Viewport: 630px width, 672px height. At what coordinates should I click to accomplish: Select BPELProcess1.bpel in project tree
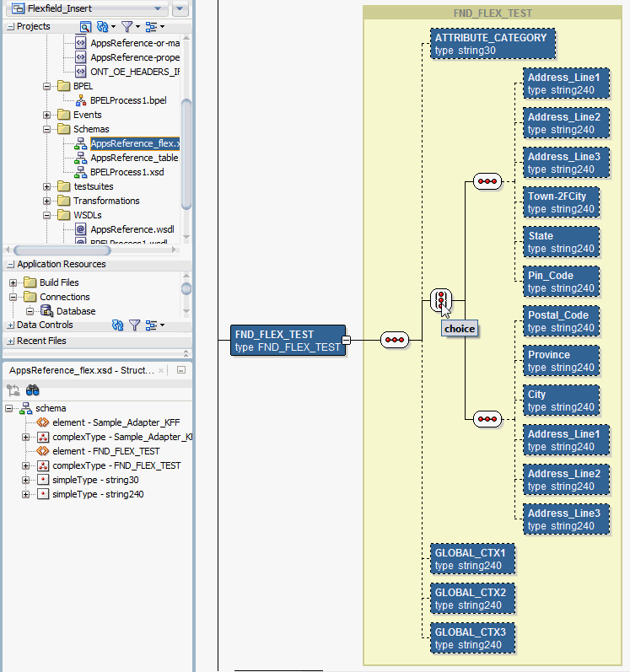[128, 100]
